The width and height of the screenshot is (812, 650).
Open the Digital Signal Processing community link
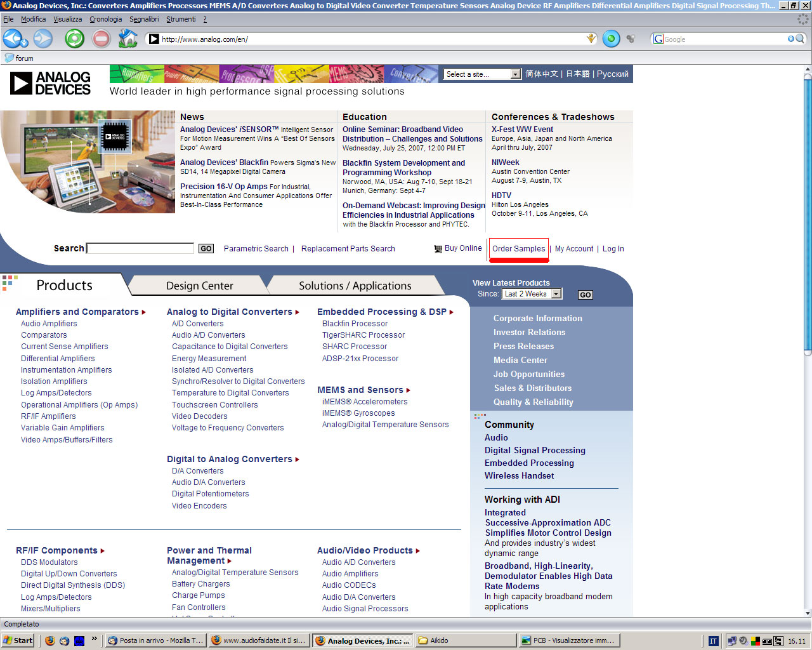coord(535,451)
